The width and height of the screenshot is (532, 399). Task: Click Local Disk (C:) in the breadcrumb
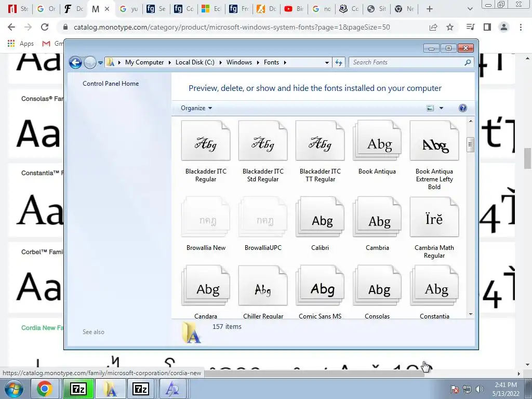[195, 62]
